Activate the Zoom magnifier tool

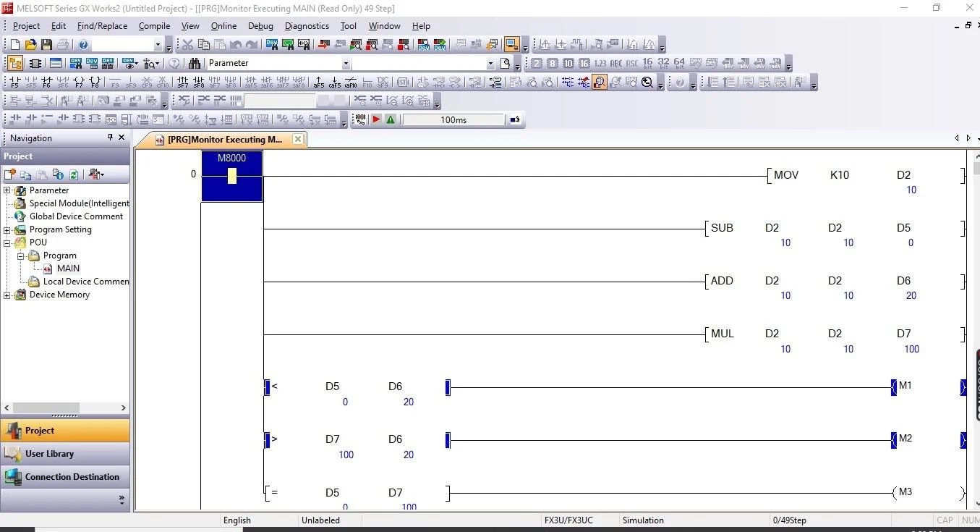click(x=647, y=81)
